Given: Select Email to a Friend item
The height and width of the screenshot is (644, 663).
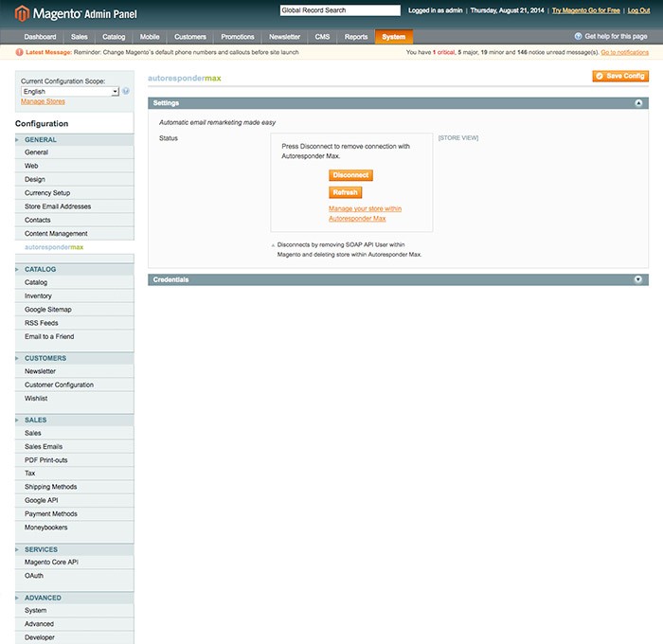Looking at the screenshot, I should 75,336.
